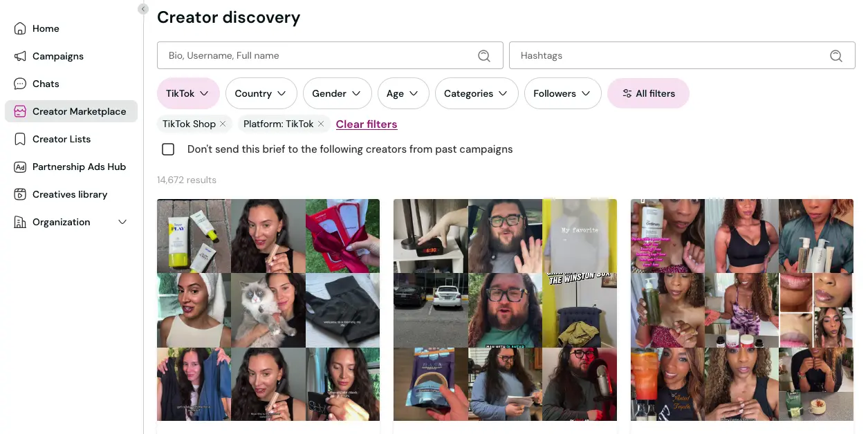868x434 pixels.
Task: Open Partnership Ads Hub via its Ad icon
Action: (x=19, y=167)
